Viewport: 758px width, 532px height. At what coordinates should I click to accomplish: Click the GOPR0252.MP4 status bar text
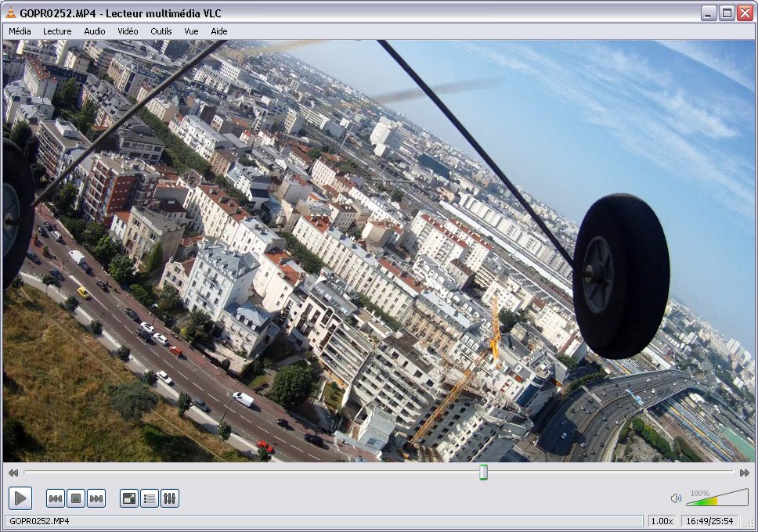pos(39,521)
